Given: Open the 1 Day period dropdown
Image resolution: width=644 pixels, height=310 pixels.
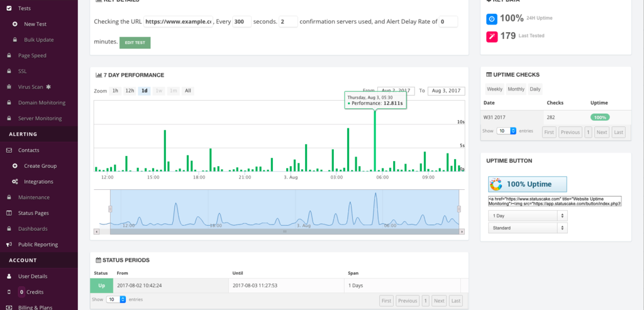Looking at the screenshot, I should click(x=528, y=216).
